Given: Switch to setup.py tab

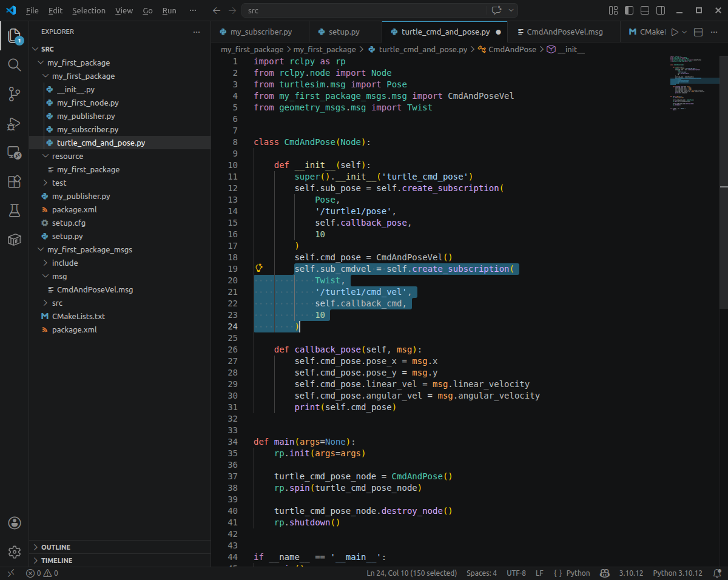Looking at the screenshot, I should coord(345,32).
